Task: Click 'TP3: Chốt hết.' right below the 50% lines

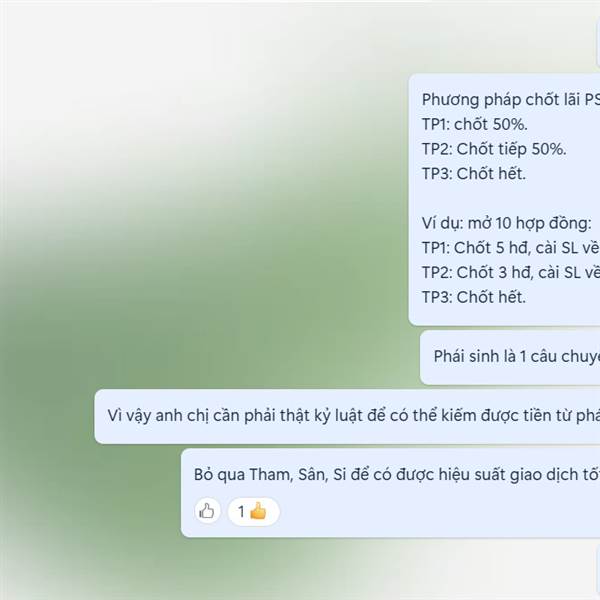Action: (474, 173)
